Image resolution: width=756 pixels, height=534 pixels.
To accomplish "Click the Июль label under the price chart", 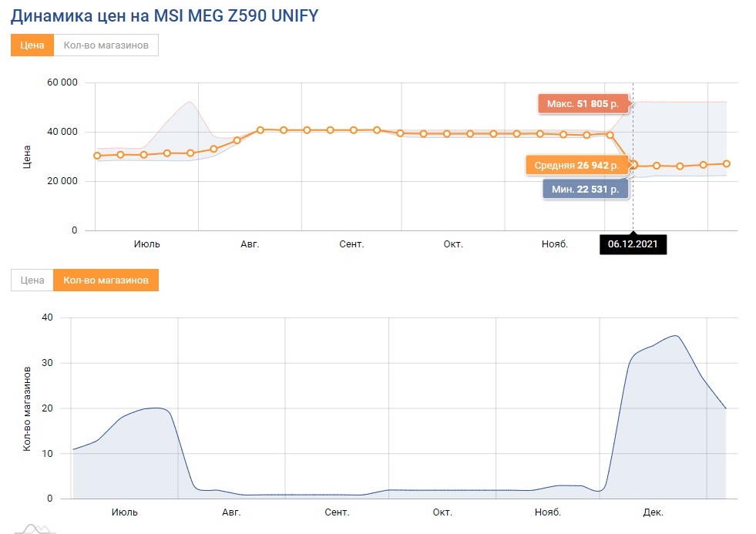I will 146,244.
